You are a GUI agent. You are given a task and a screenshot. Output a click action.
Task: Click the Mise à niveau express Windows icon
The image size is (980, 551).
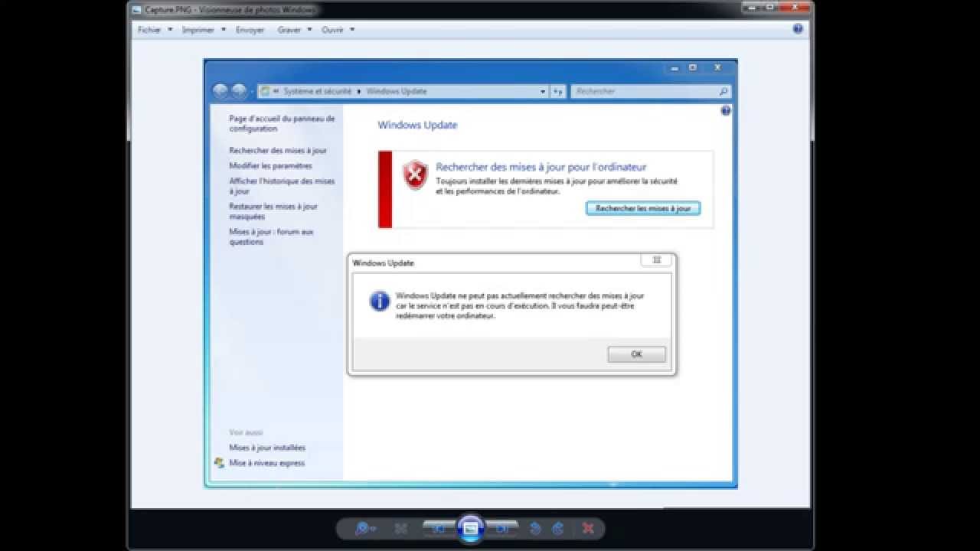tap(220, 463)
